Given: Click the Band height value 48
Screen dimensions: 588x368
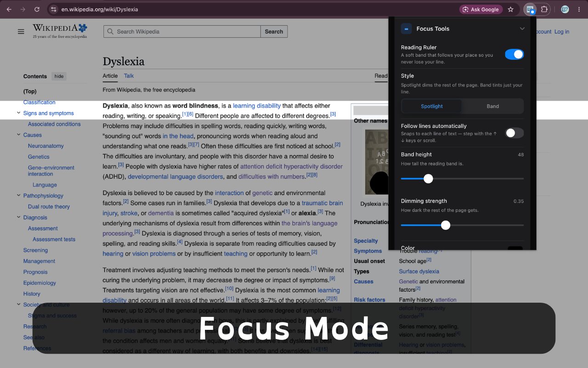Looking at the screenshot, I should pos(520,155).
